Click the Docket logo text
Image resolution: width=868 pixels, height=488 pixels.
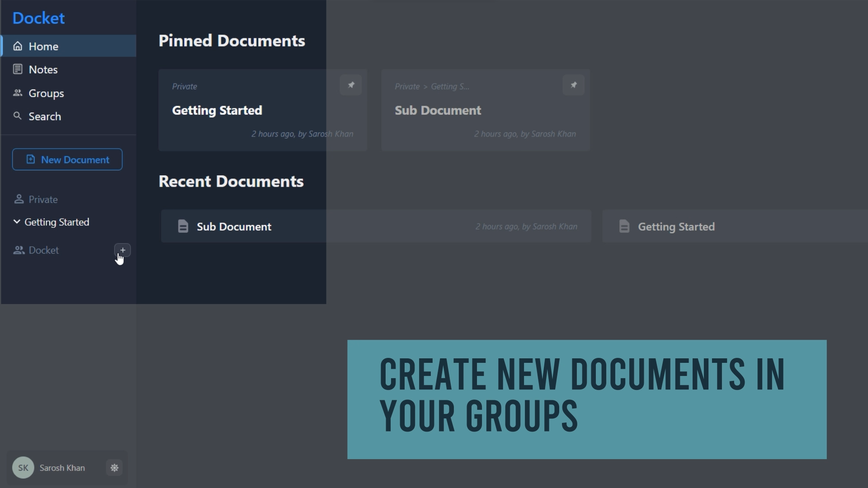point(38,18)
